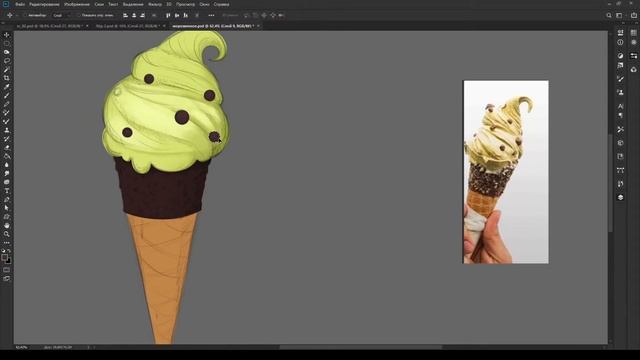Image resolution: width=640 pixels, height=360 pixels.
Task: Swap foreground and background colors
Action: 9,251
